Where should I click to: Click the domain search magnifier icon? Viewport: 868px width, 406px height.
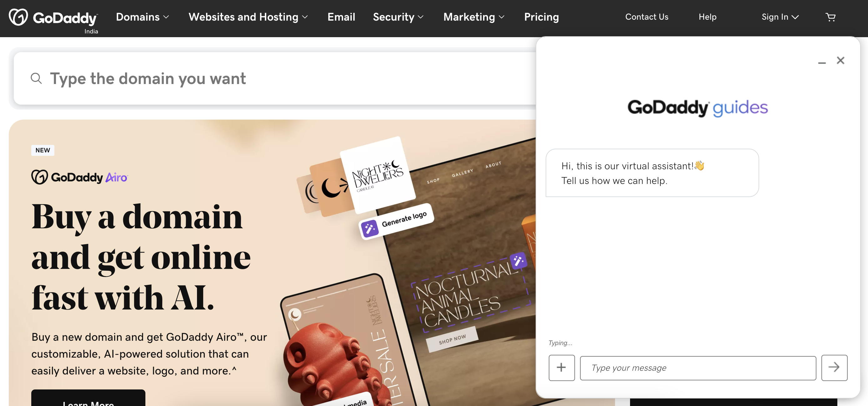pyautogui.click(x=36, y=78)
